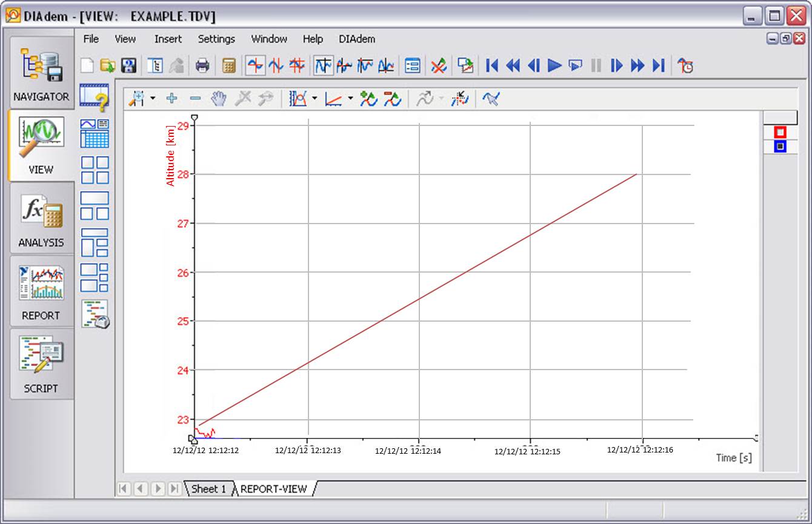Click the zoom magnifier tool in the chart toolbar
The width and height of the screenshot is (812, 524).
click(138, 99)
